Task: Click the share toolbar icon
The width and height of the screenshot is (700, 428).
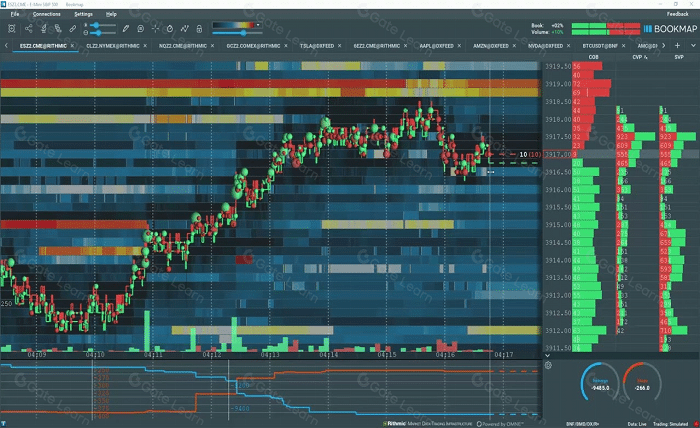Action: pos(29,29)
